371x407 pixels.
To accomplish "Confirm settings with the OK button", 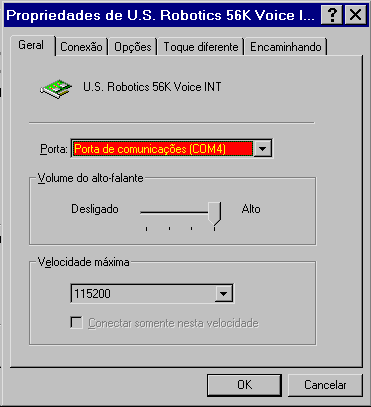I will [x=244, y=385].
